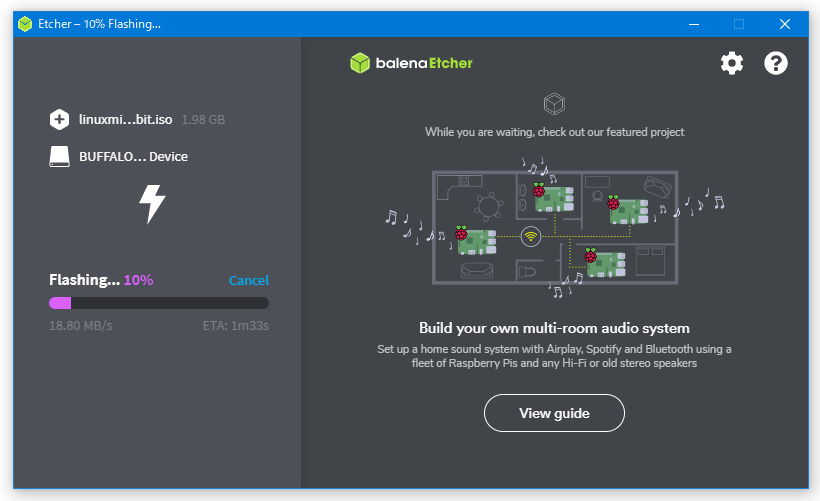Click the lightning bolt flash icon

coord(152,204)
